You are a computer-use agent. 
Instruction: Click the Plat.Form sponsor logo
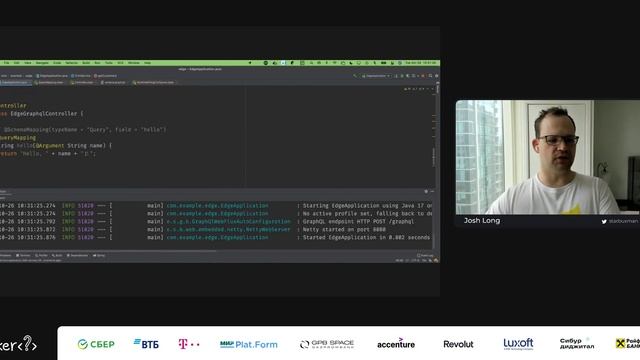249,344
